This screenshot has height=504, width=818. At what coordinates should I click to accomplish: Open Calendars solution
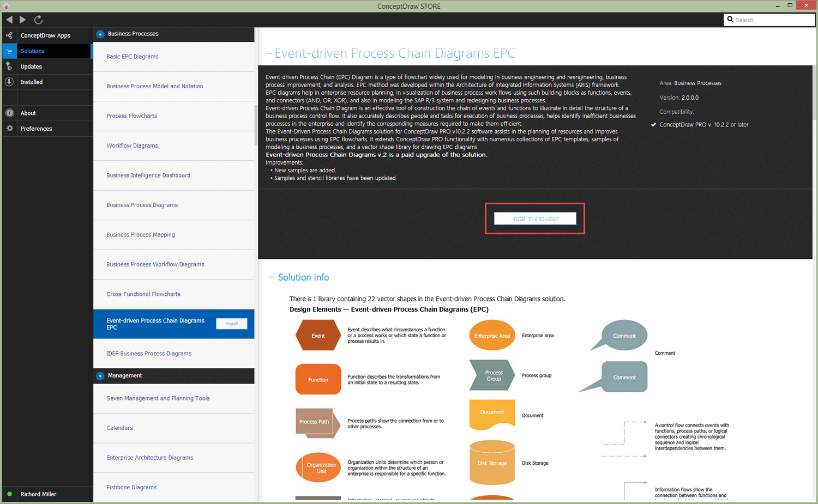click(174, 428)
